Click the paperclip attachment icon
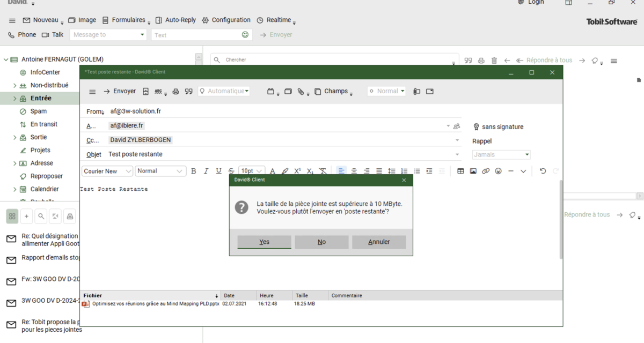Image resolution: width=644 pixels, height=343 pixels. click(x=301, y=92)
